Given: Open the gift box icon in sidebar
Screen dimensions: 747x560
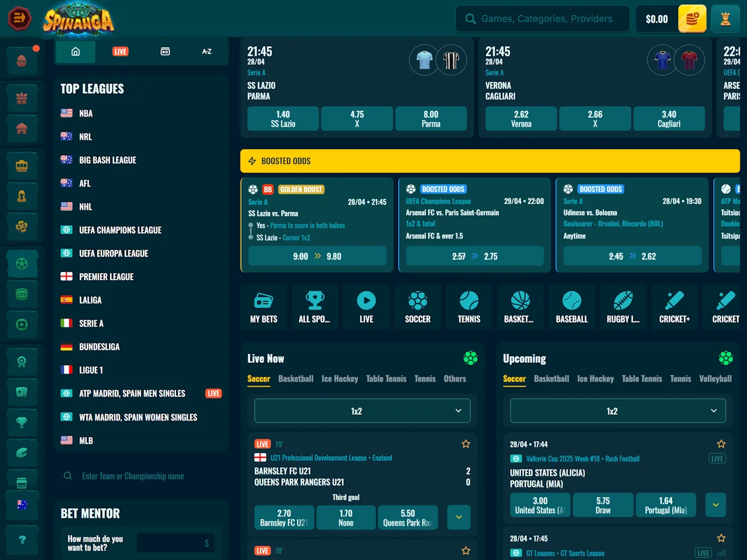Looking at the screenshot, I should [x=22, y=98].
